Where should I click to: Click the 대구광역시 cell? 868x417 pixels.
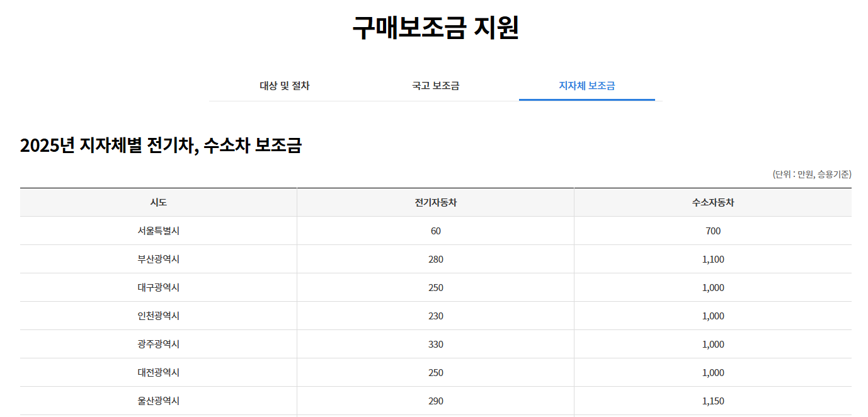(158, 288)
